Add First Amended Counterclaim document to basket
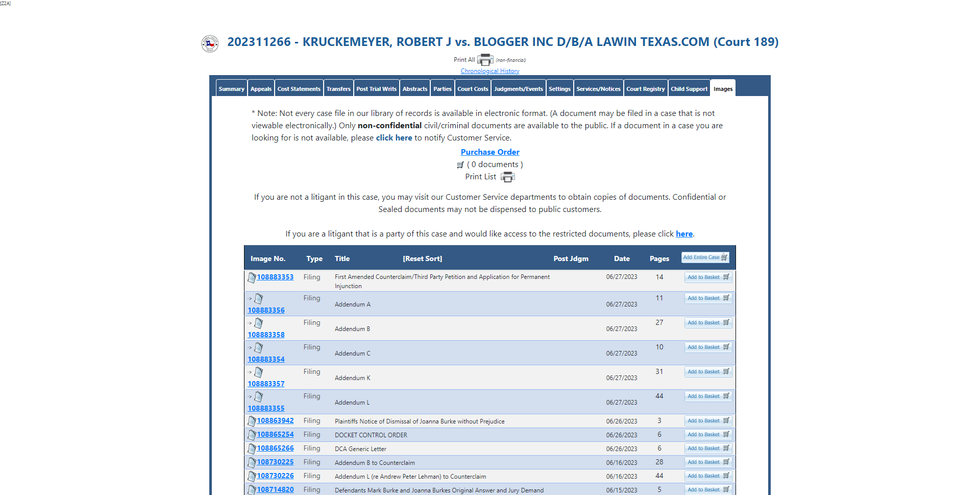This screenshot has width=980, height=495. click(x=708, y=277)
